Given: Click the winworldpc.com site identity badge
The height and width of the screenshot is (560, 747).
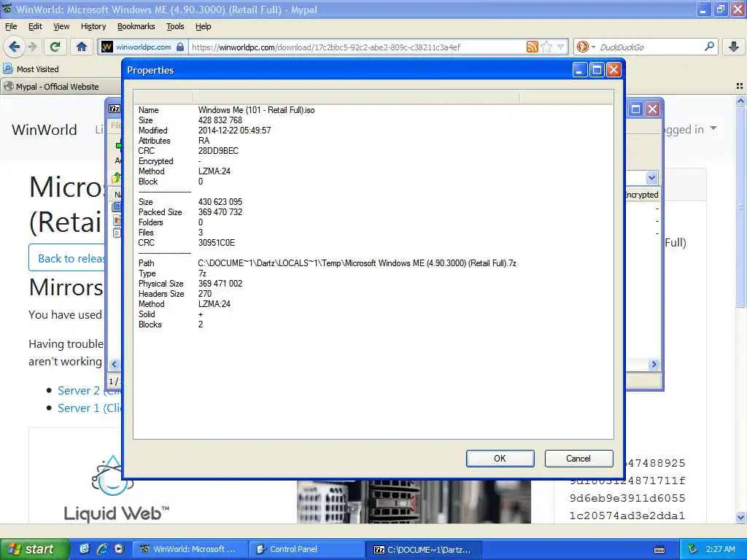Looking at the screenshot, I should [x=143, y=47].
